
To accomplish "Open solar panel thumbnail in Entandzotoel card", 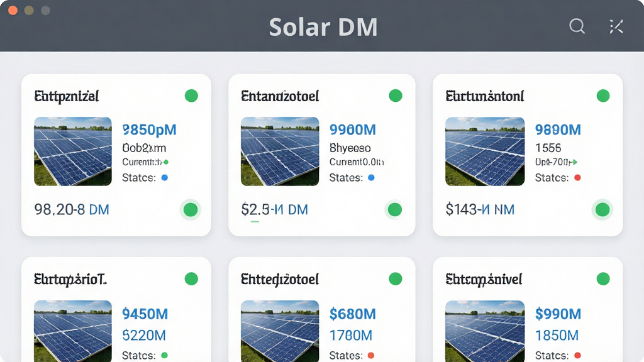I will [x=280, y=151].
